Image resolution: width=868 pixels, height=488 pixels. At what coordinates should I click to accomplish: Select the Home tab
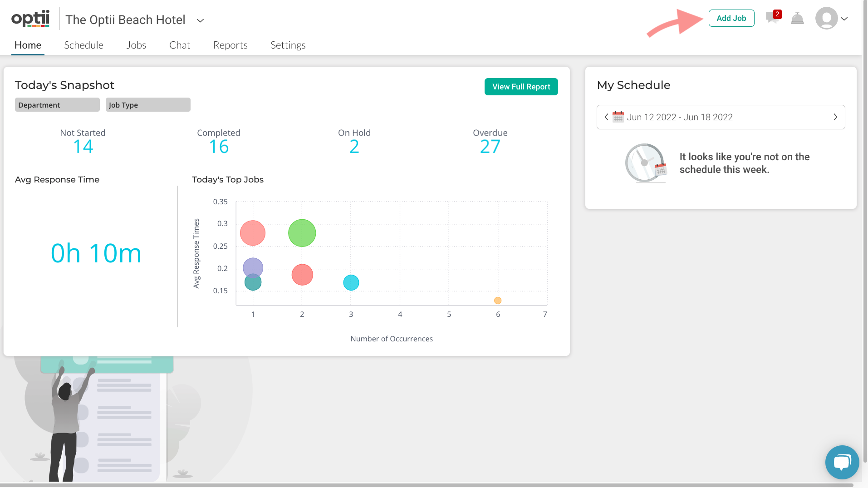pyautogui.click(x=28, y=45)
